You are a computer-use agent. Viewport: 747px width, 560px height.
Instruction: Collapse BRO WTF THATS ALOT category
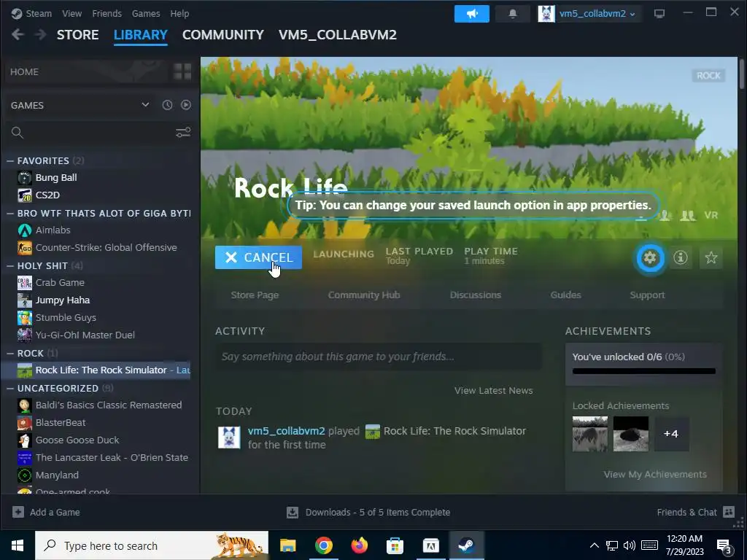coord(10,214)
